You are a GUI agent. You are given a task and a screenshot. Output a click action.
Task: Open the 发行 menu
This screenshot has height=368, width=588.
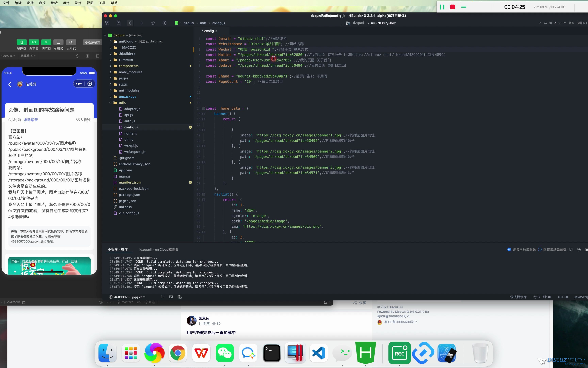click(78, 3)
